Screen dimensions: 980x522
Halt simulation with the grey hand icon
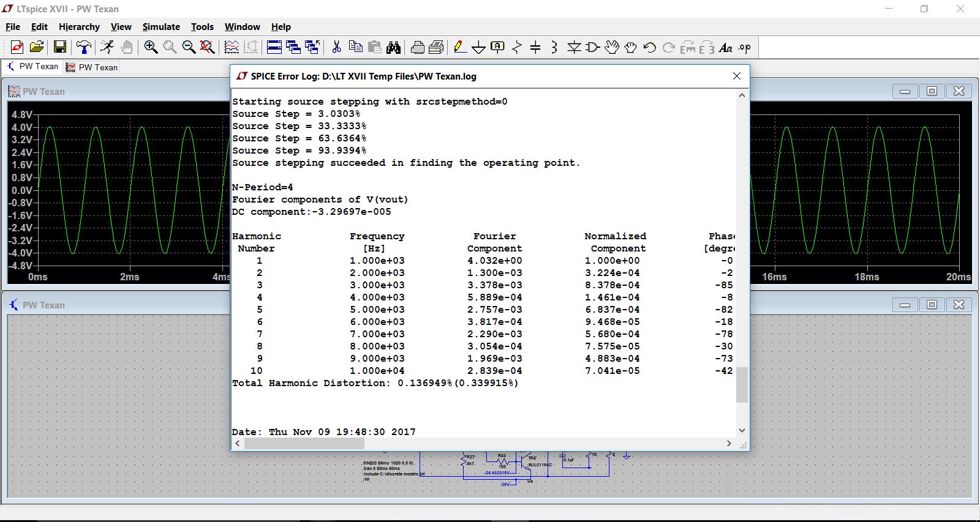pyautogui.click(x=126, y=47)
